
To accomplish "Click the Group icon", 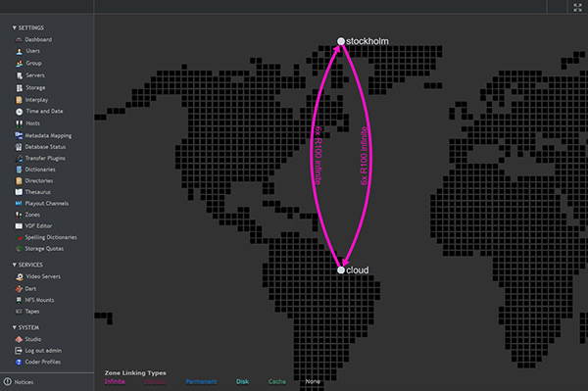I will coord(20,64).
